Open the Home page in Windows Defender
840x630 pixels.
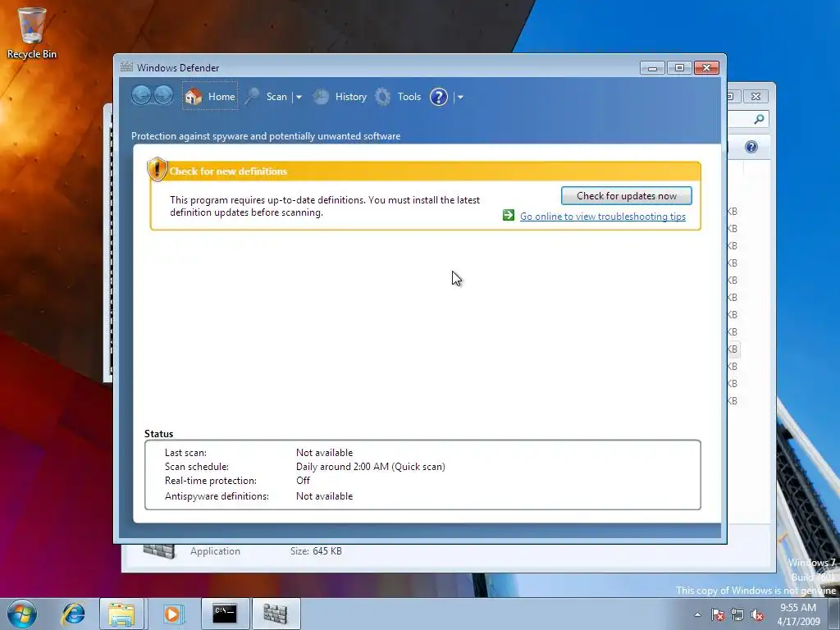210,97
